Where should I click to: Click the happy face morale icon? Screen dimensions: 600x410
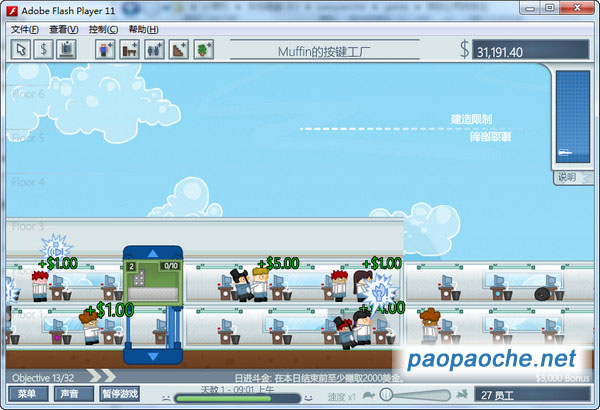[308, 398]
